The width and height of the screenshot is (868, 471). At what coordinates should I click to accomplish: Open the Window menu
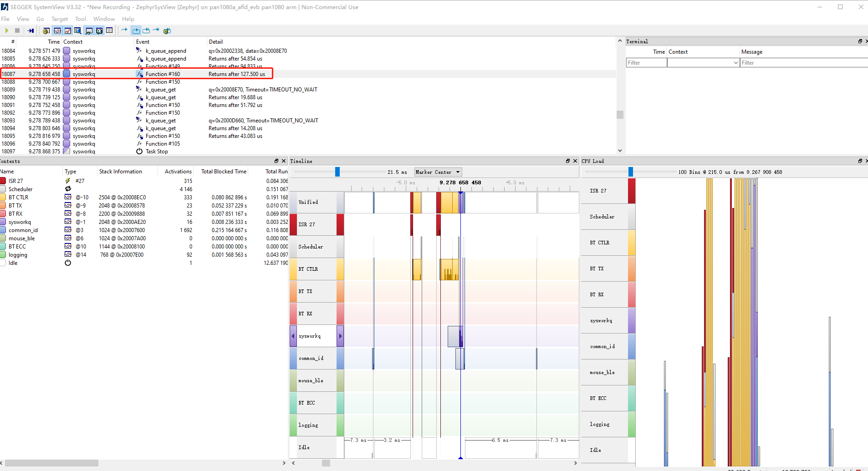pos(104,19)
